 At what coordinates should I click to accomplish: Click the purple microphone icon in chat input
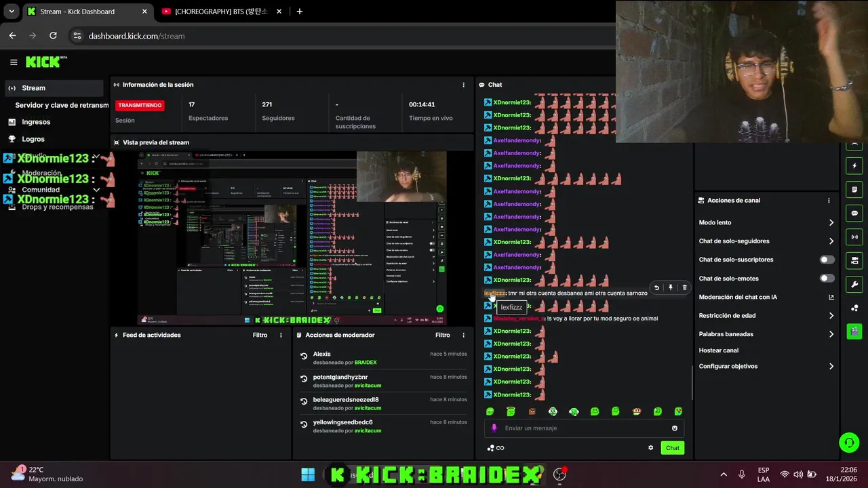494,428
